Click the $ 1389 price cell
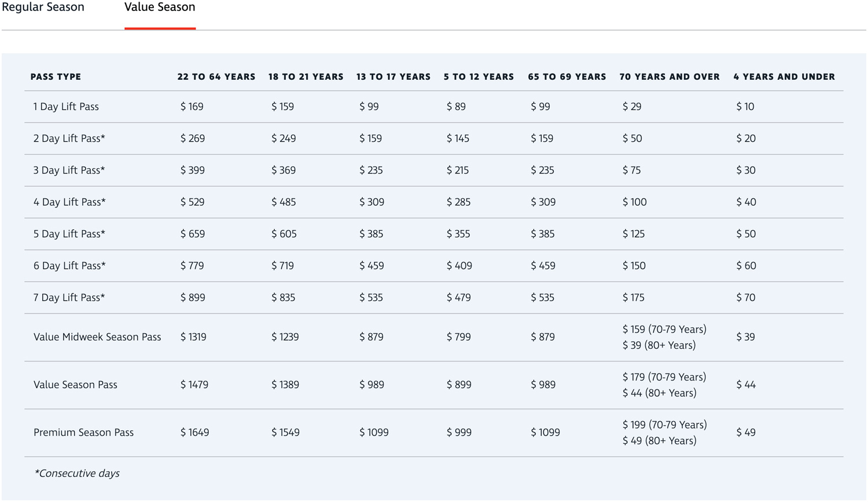This screenshot has height=502, width=868. pos(285,385)
